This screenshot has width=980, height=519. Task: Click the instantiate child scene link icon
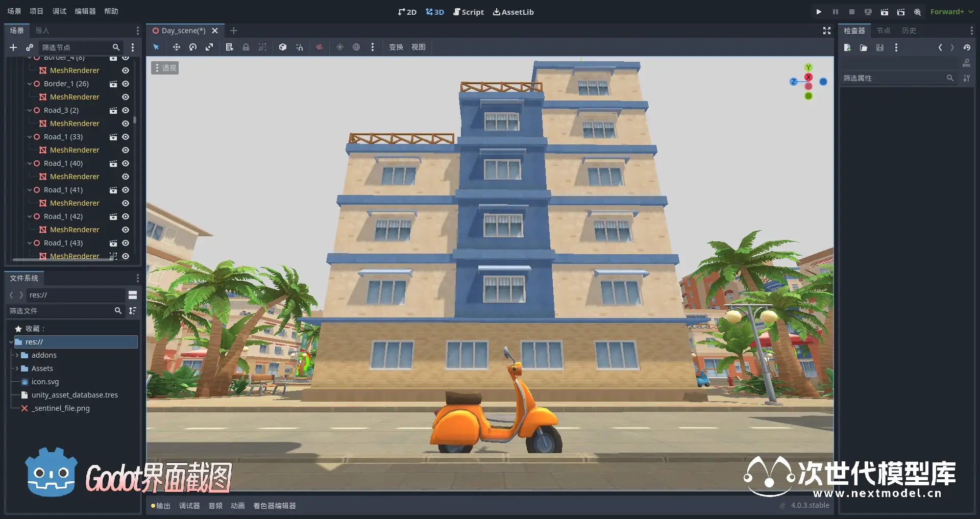(30, 47)
